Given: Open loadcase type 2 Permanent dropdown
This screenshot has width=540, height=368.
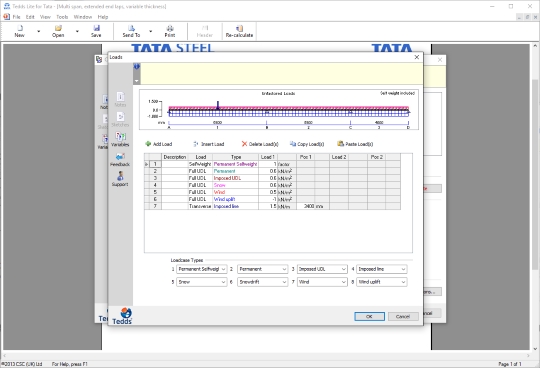Looking at the screenshot, I should [262, 269].
